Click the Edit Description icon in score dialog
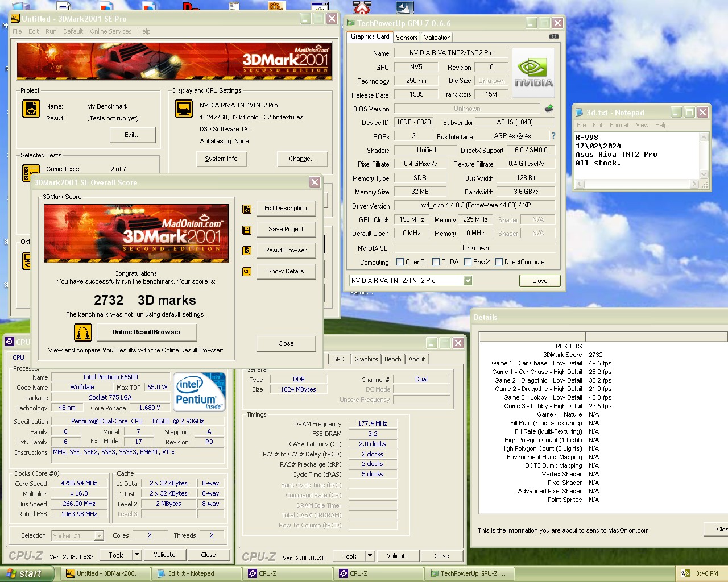Image resolution: width=728 pixels, height=582 pixels. [247, 209]
